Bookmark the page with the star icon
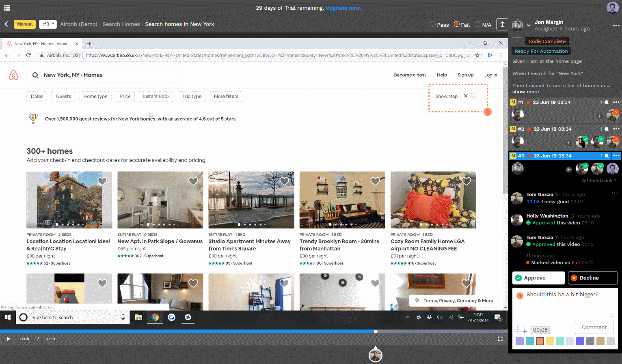 tap(477, 55)
